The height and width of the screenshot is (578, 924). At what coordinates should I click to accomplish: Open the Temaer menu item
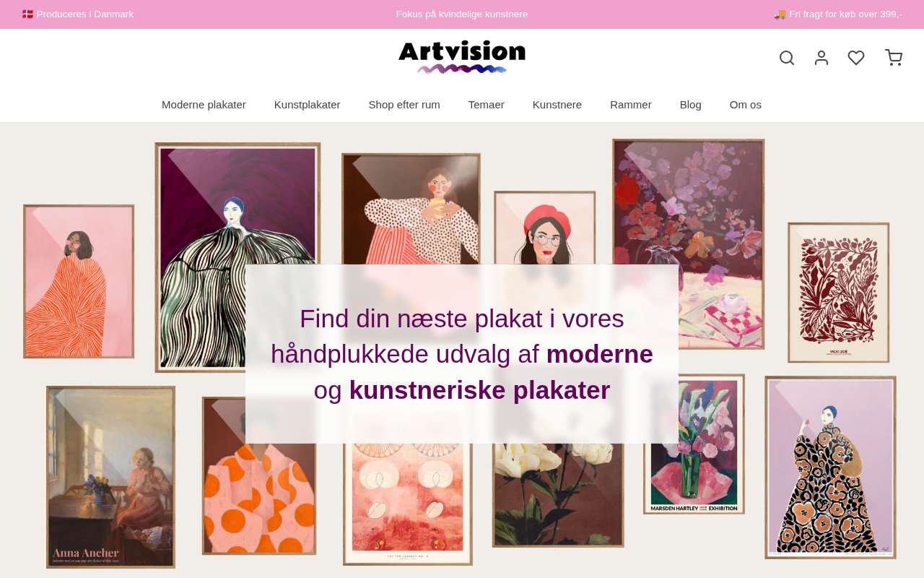[487, 105]
